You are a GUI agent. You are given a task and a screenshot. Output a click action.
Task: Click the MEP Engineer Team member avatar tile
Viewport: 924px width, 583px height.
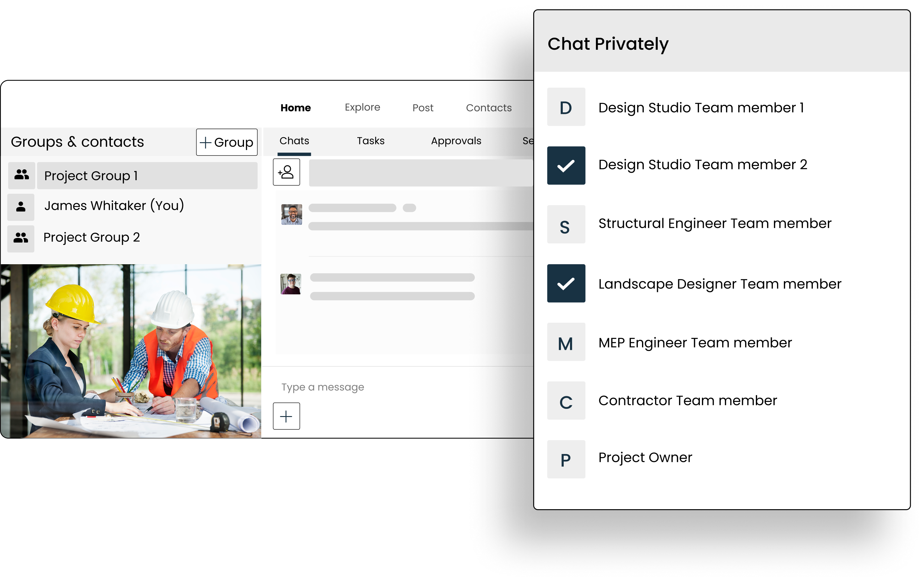(565, 342)
